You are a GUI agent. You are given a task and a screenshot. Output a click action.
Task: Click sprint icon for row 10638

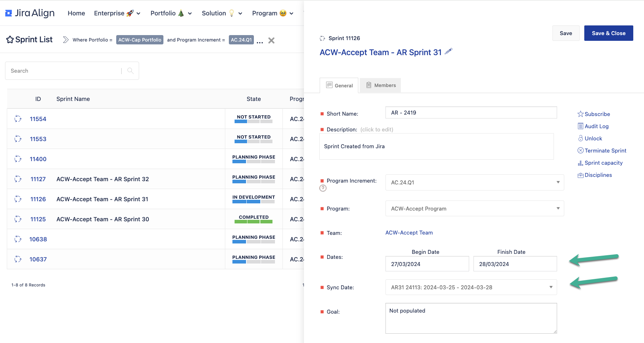(x=18, y=239)
